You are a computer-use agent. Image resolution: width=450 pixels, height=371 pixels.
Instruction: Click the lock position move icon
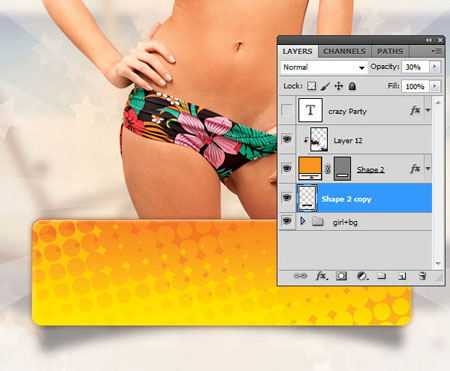pos(339,86)
